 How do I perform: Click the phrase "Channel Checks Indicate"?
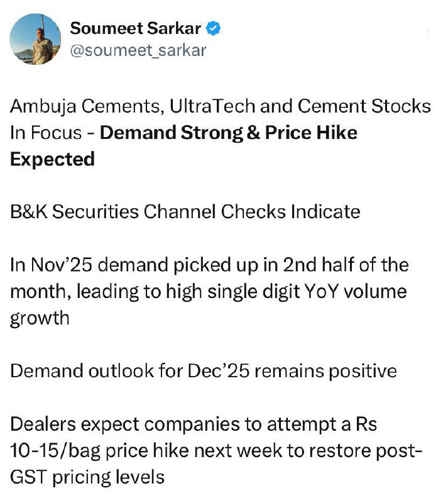(252, 212)
